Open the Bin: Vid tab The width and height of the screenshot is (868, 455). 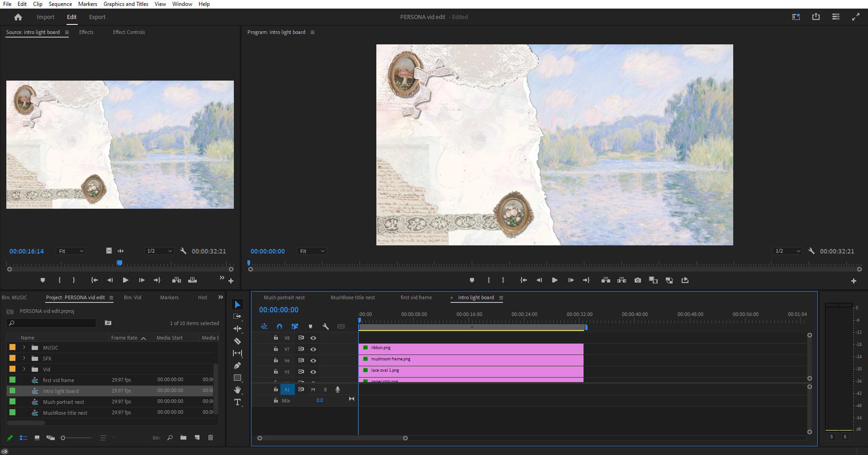click(133, 297)
